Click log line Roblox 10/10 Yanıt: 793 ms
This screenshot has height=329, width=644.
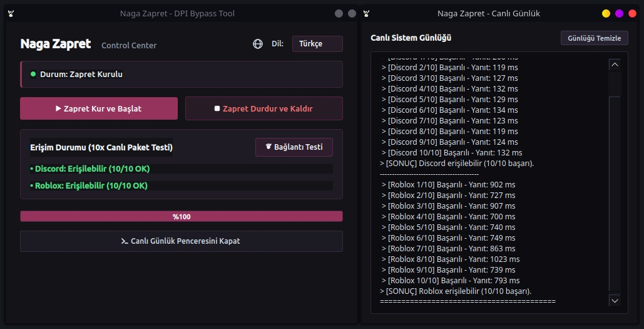451,281
